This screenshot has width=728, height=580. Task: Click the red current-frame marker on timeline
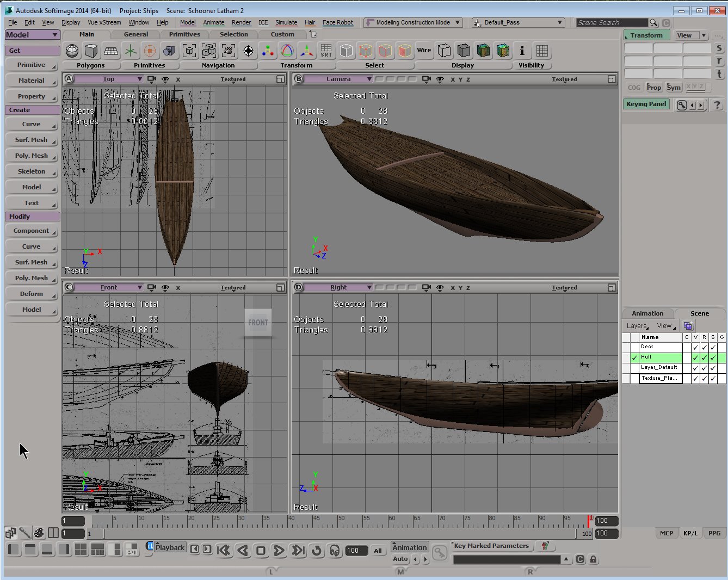coord(589,521)
